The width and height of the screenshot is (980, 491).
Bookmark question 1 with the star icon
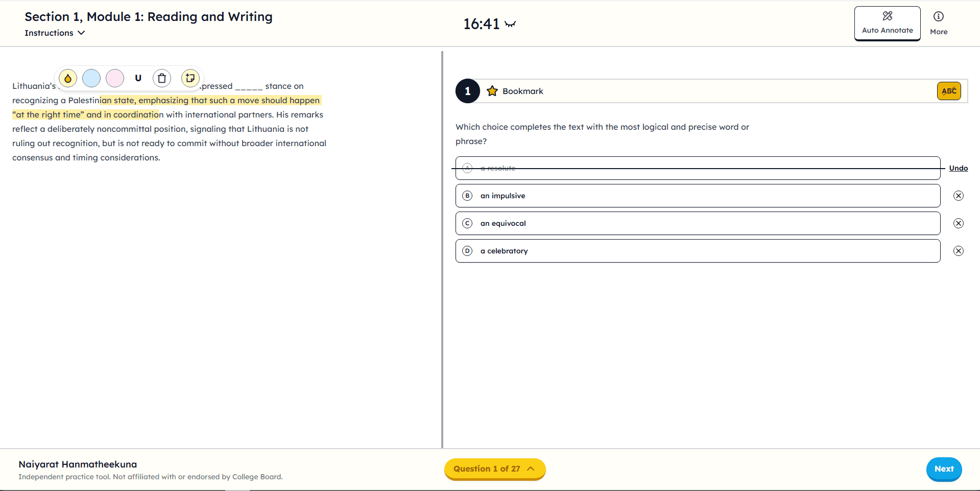pos(492,91)
